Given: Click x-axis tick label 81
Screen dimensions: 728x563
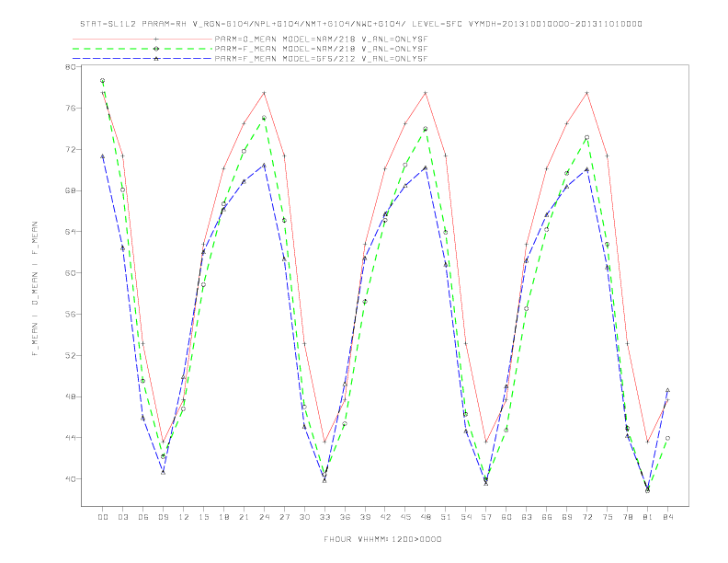Looking at the screenshot, I should (x=648, y=517).
